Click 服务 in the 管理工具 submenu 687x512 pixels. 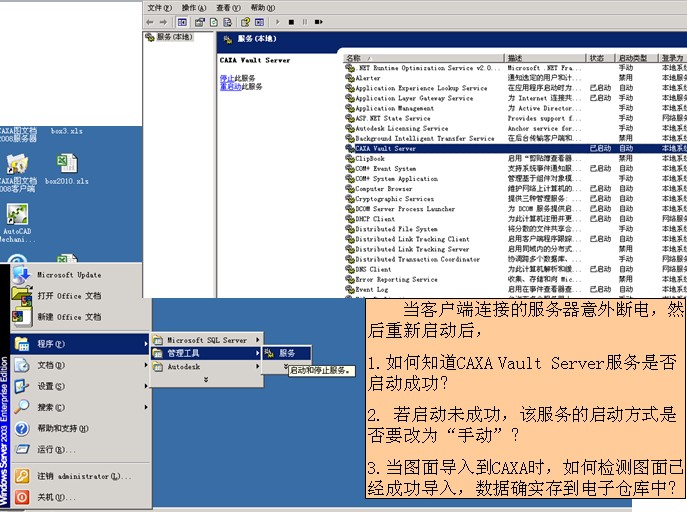287,353
